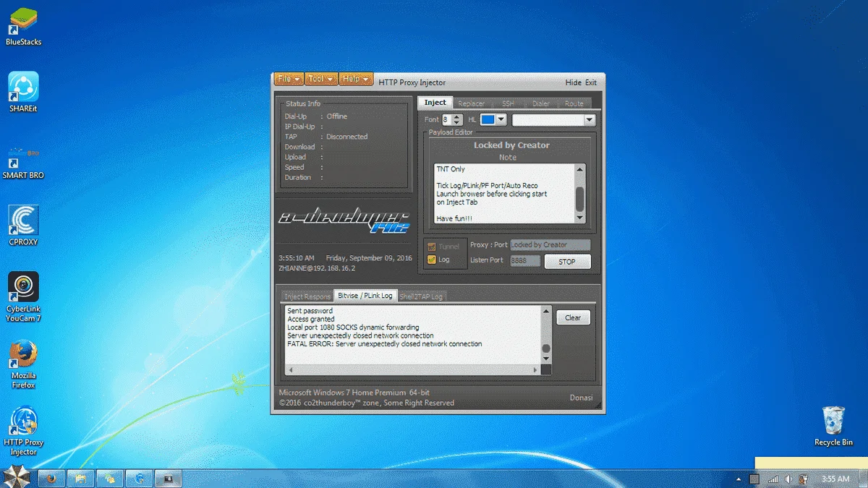Switch to the Shell2TAP Log tab

click(x=421, y=296)
